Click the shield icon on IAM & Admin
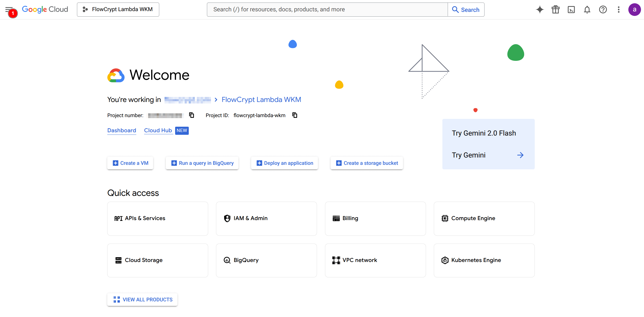This screenshot has height=317, width=644. point(227,218)
